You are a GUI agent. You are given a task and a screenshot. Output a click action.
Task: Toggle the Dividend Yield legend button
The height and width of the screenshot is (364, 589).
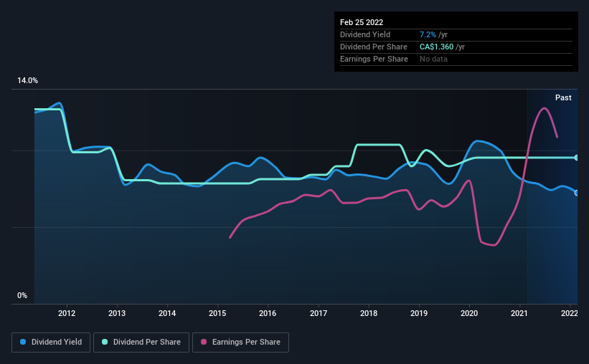[x=51, y=343]
